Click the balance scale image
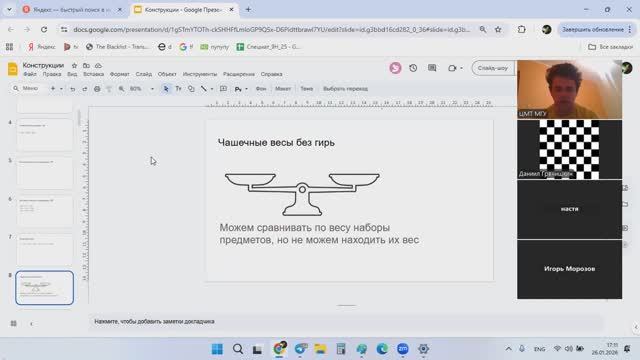This screenshot has width=640, height=360. [302, 194]
